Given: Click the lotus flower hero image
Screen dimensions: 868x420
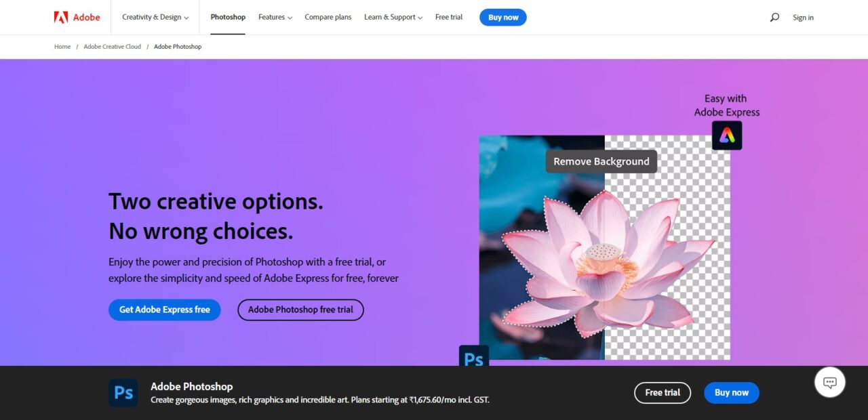Looking at the screenshot, I should tap(605, 247).
